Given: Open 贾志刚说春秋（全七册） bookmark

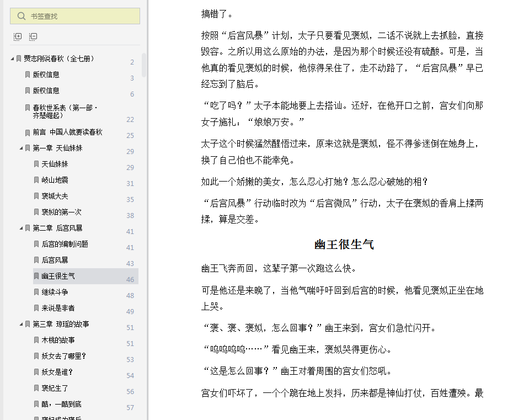Looking at the screenshot, I should (58, 59).
